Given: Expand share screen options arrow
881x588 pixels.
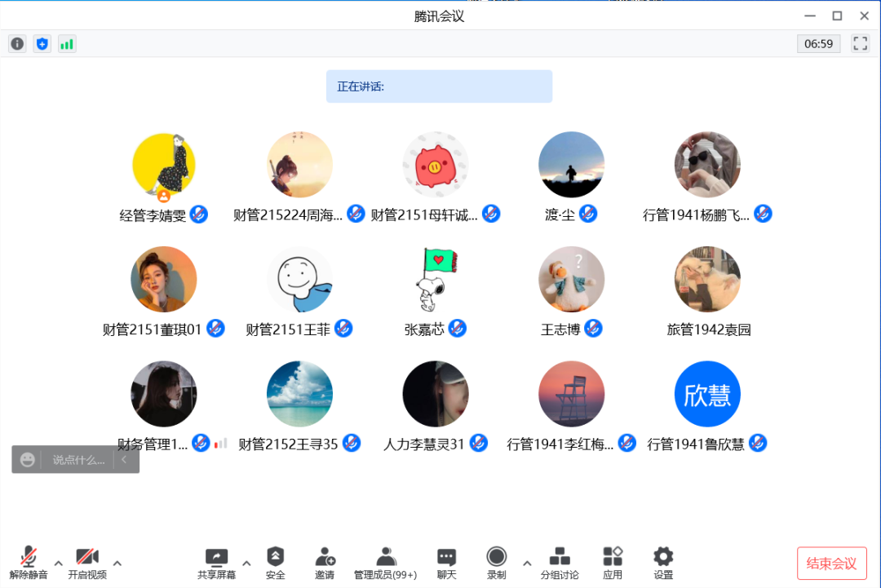Looking at the screenshot, I should click(x=246, y=563).
